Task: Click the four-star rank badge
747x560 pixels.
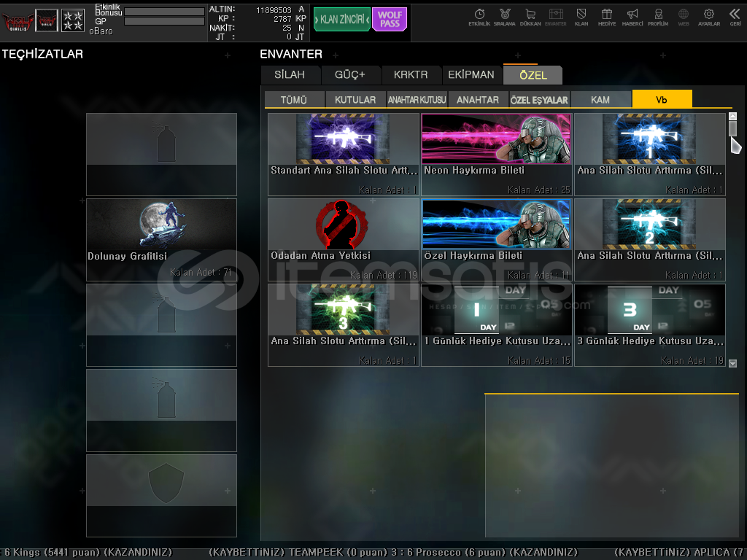Action: coord(73,20)
